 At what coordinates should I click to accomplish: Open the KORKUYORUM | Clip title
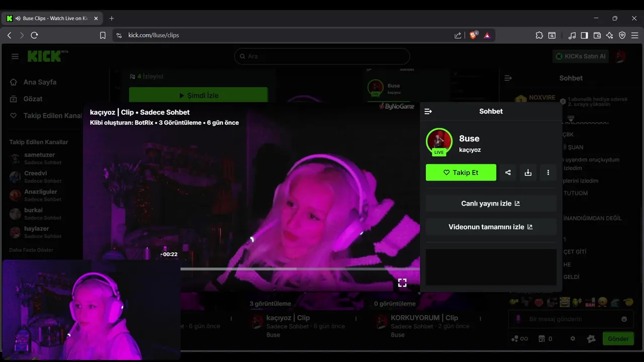point(424,318)
